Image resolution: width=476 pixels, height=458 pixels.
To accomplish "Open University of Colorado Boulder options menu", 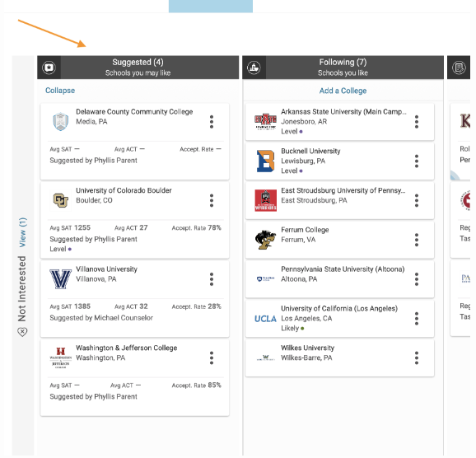I will (212, 200).
